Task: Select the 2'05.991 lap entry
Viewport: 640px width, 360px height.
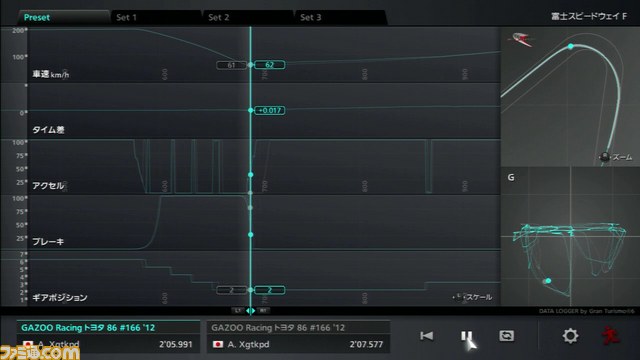Action: click(108, 337)
